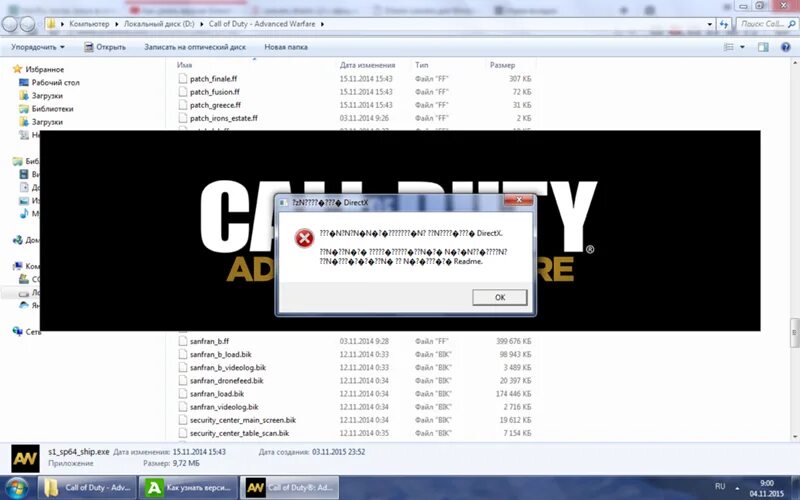Viewport: 800px width, 500px height.
Task: Create folder with Новая папка
Action: pos(286,47)
